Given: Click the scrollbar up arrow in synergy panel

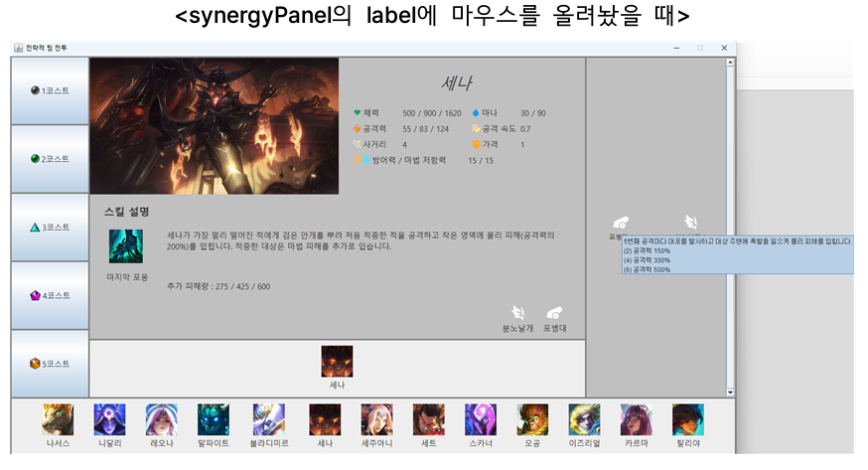Looking at the screenshot, I should point(730,63).
